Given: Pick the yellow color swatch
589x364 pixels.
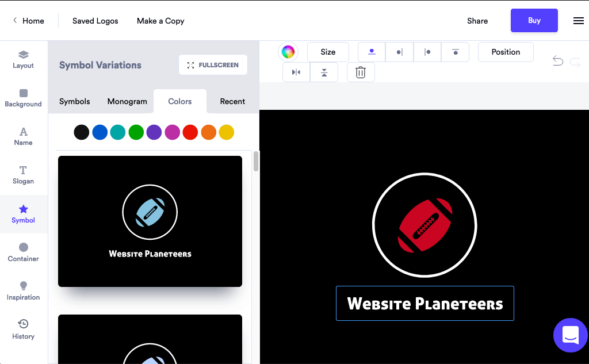Looking at the screenshot, I should [227, 132].
